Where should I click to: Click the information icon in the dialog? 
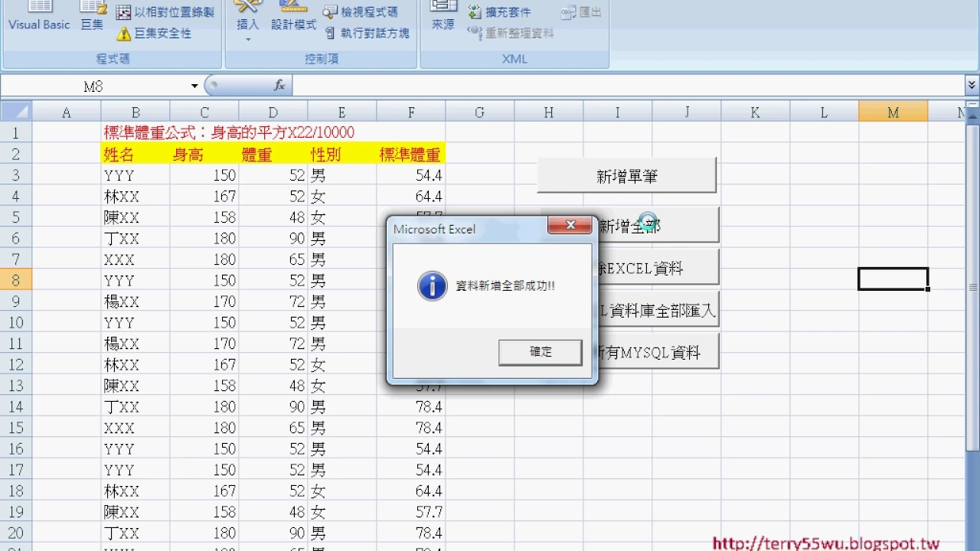click(x=433, y=286)
